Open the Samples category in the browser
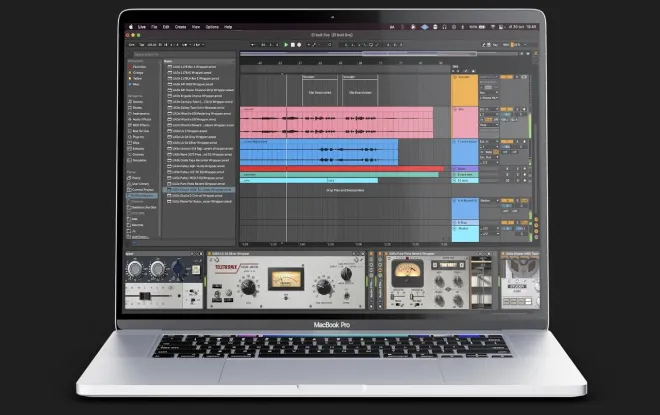Image resolution: width=660 pixels, height=415 pixels. 138,149
